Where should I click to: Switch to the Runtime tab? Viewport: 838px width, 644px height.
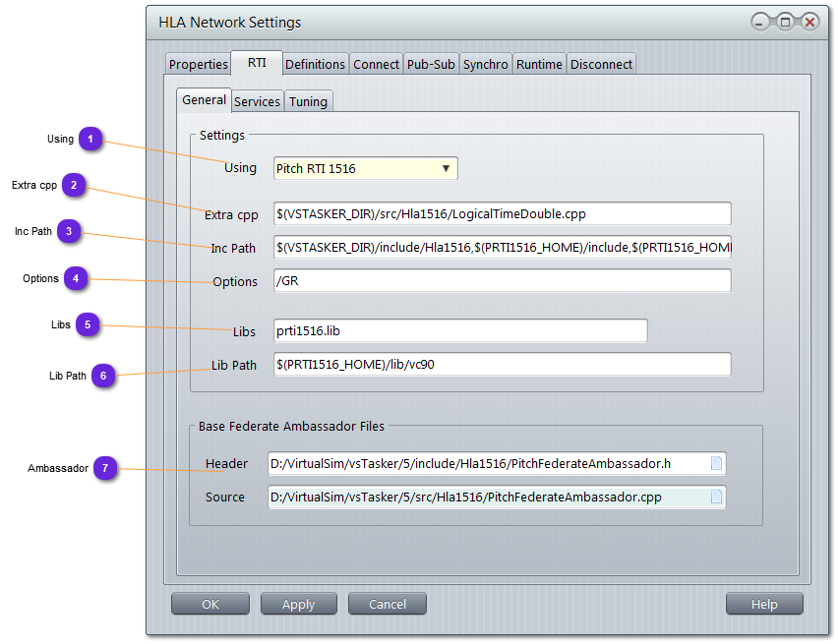[x=539, y=64]
